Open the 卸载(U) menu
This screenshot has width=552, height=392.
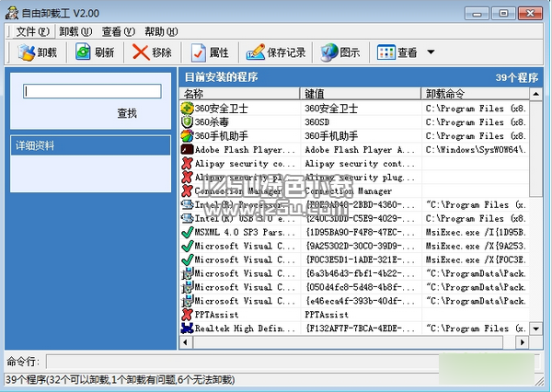tap(75, 31)
